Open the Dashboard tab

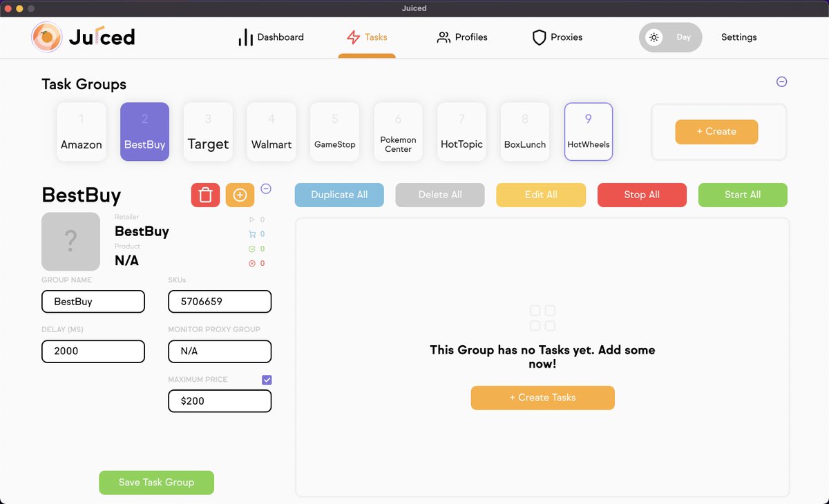coord(271,37)
